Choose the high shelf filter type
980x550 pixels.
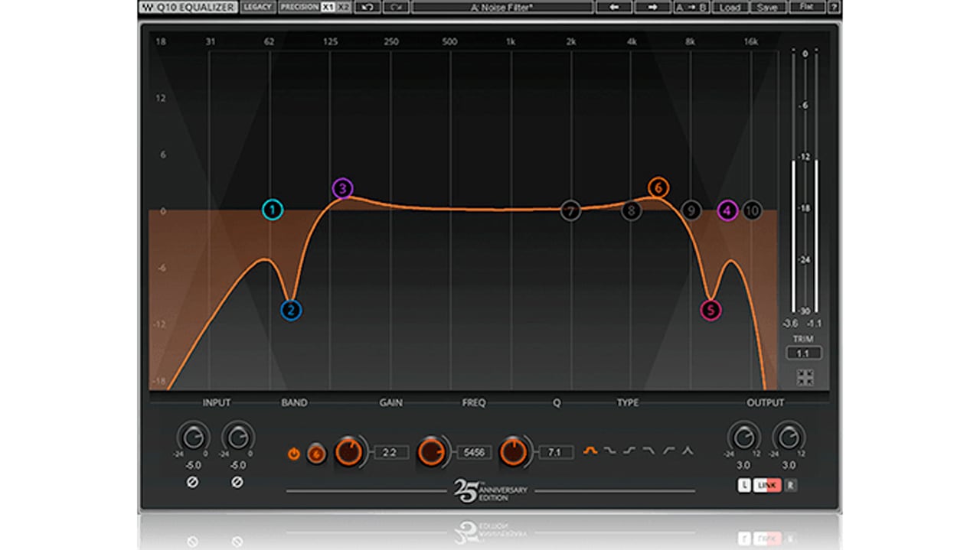tap(629, 451)
